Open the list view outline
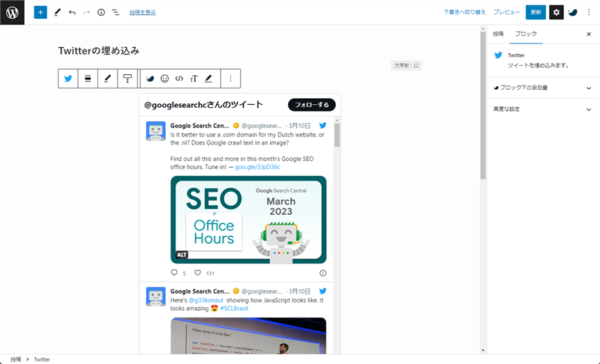This screenshot has width=600, height=364. [115, 12]
